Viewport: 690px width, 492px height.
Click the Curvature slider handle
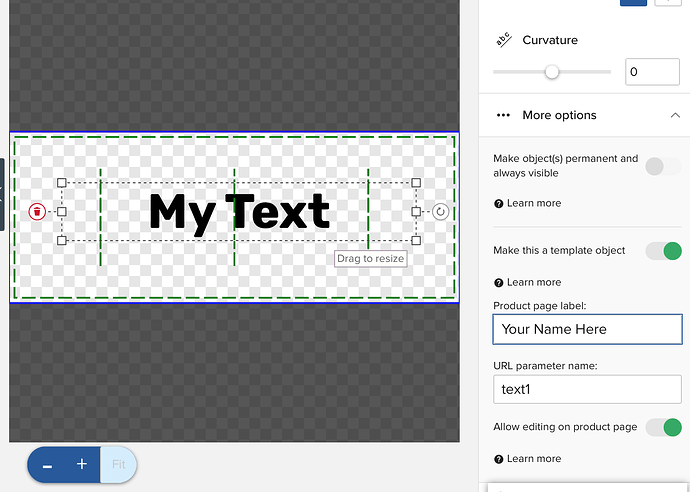tap(551, 72)
